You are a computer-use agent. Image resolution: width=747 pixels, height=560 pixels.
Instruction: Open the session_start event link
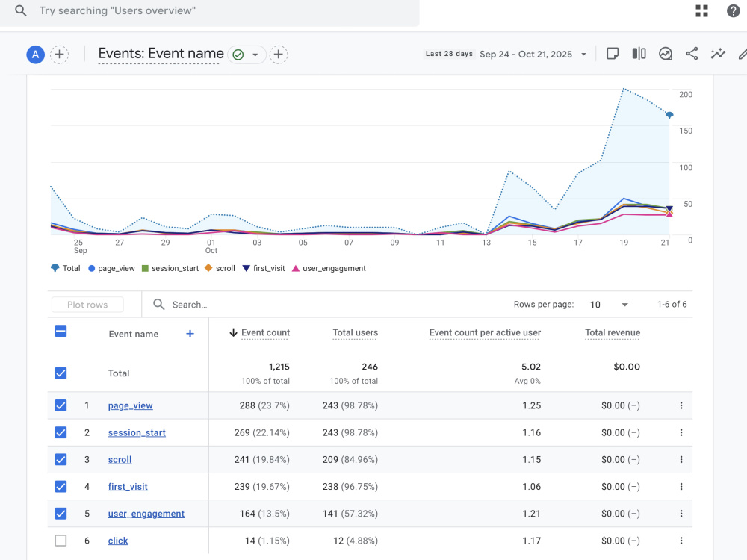[137, 432]
